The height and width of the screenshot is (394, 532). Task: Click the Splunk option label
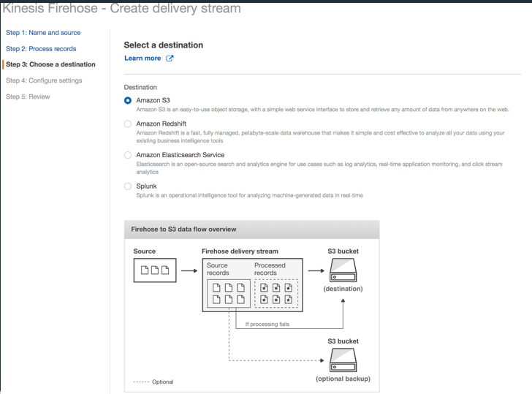click(146, 186)
